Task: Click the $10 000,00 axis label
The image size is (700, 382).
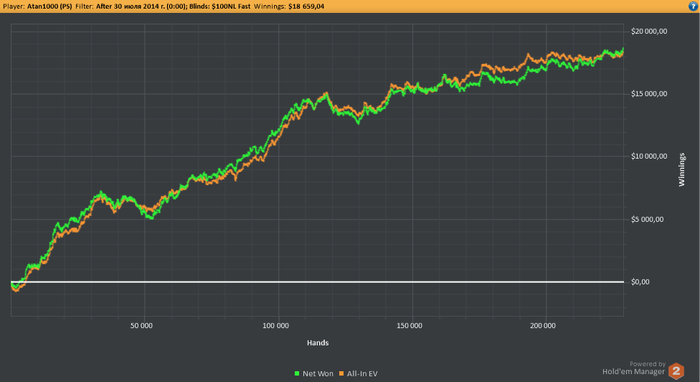Action: coord(649,156)
